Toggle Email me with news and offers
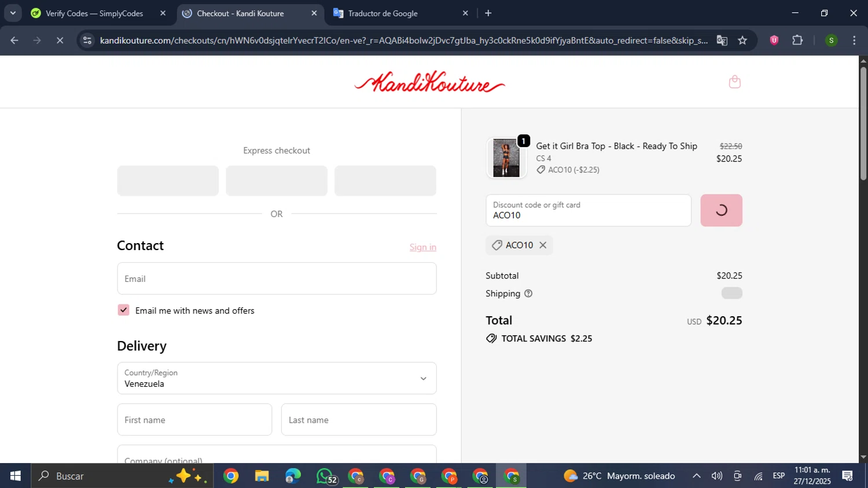Image resolution: width=868 pixels, height=488 pixels. [x=123, y=310]
